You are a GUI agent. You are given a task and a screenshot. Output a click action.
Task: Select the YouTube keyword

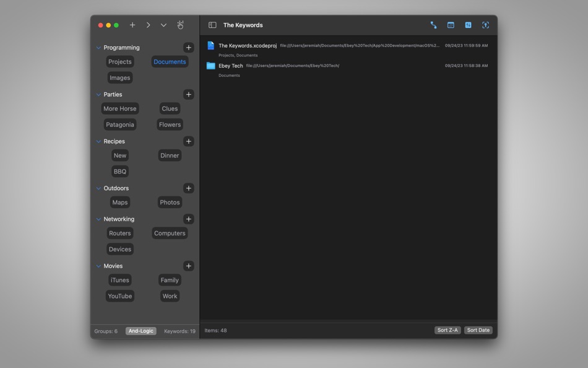point(120,296)
